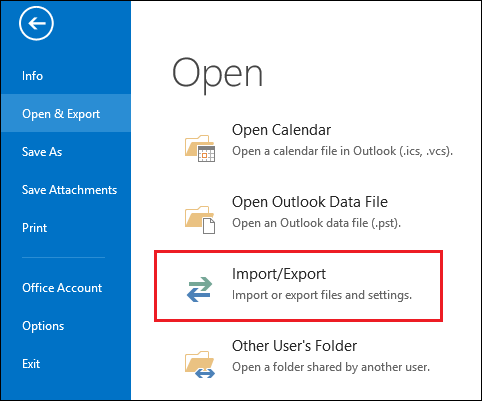Click the Other User's Folder shared icon
Image resolution: width=482 pixels, height=401 pixels.
pos(200,364)
